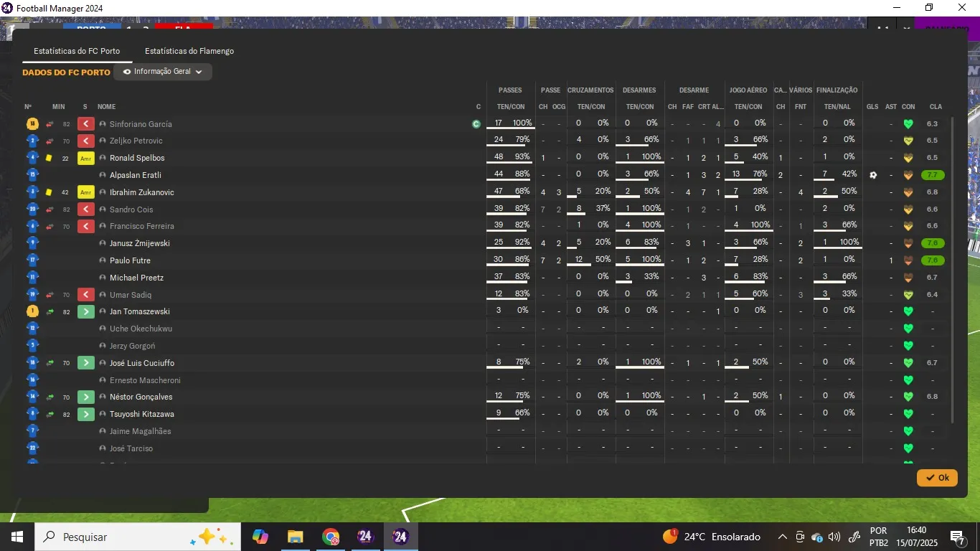Click Alpaslan Eratli's blue shirt number icon
The width and height of the screenshot is (980, 551).
point(32,175)
